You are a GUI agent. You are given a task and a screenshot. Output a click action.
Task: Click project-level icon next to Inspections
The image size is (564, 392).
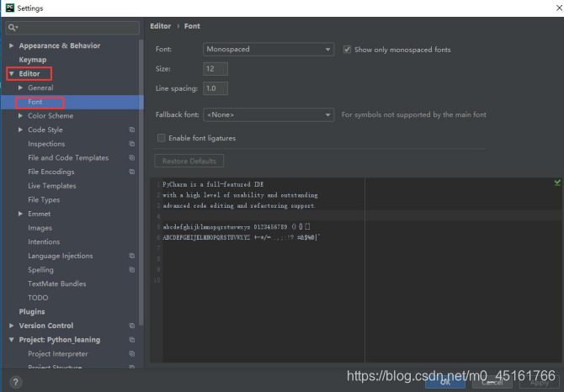click(132, 144)
